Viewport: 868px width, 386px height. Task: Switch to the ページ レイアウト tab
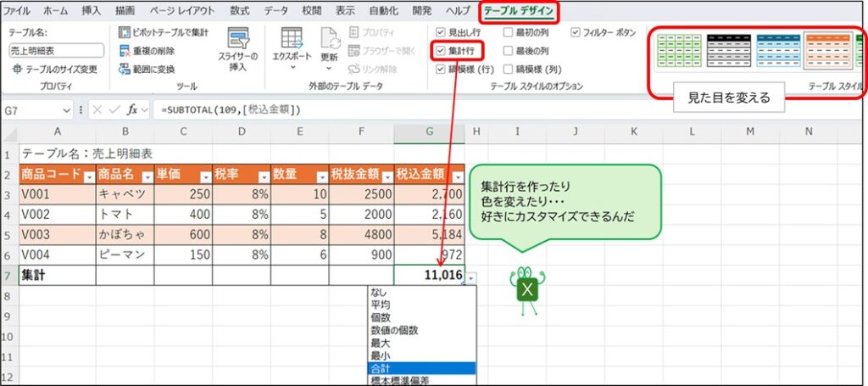point(182,10)
